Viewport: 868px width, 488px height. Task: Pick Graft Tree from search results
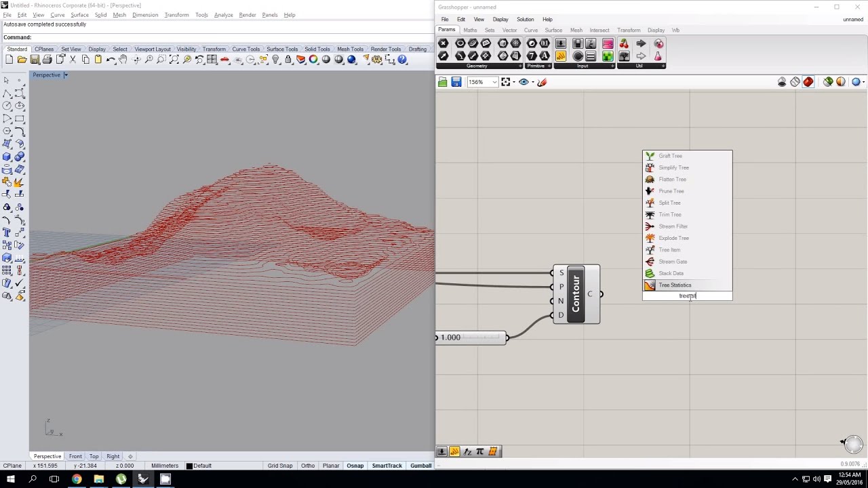[688, 156]
